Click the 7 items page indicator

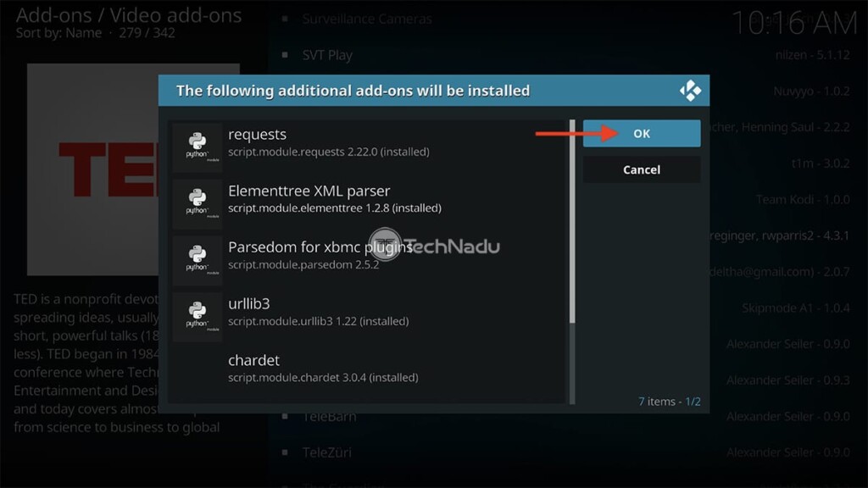pos(669,401)
